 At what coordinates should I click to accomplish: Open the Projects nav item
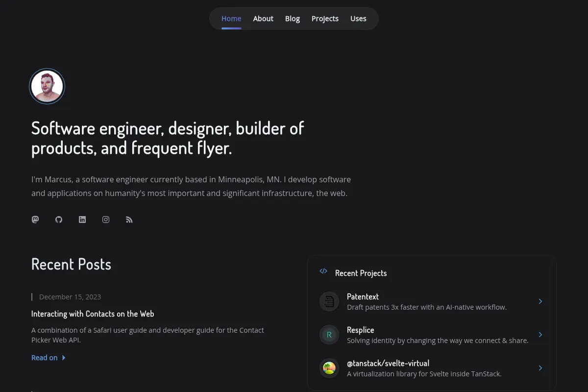click(x=325, y=19)
